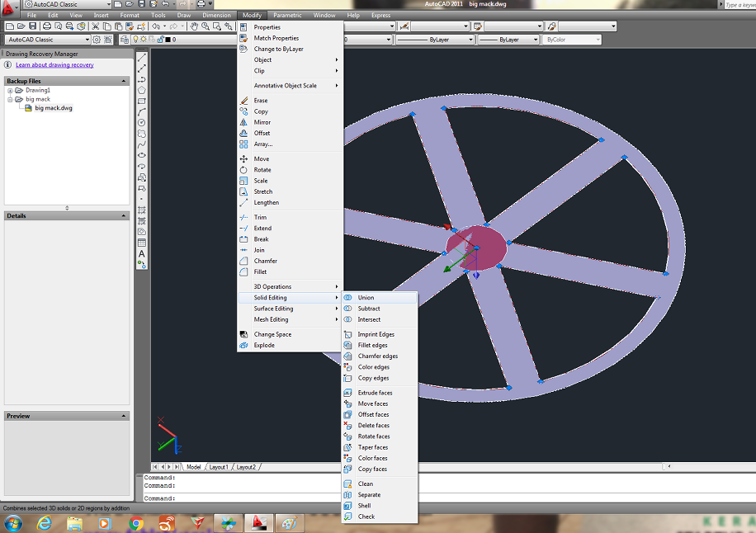Collapse the Details panel
The image size is (756, 533).
(x=124, y=216)
